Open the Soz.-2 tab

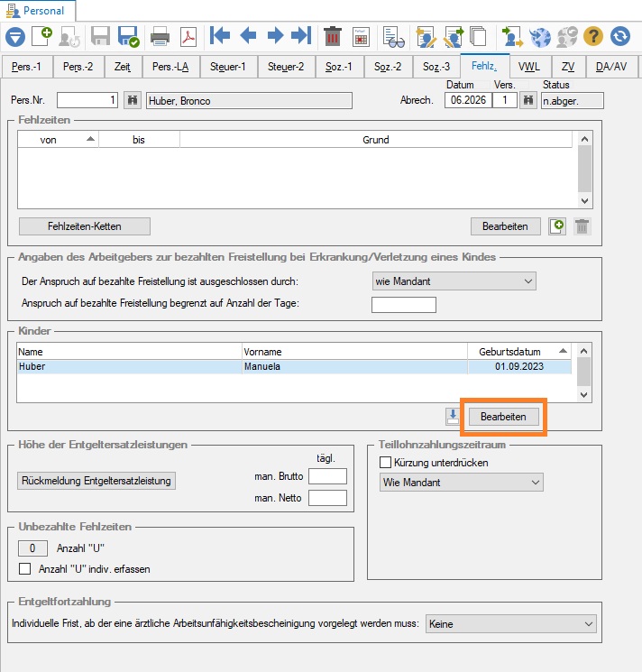tap(388, 67)
